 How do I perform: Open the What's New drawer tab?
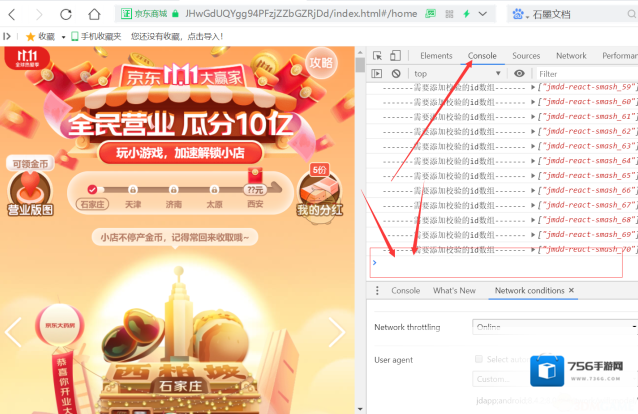[454, 290]
